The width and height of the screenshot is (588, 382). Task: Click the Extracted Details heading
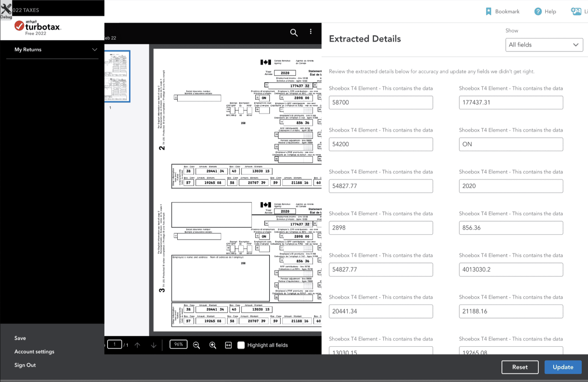click(365, 39)
